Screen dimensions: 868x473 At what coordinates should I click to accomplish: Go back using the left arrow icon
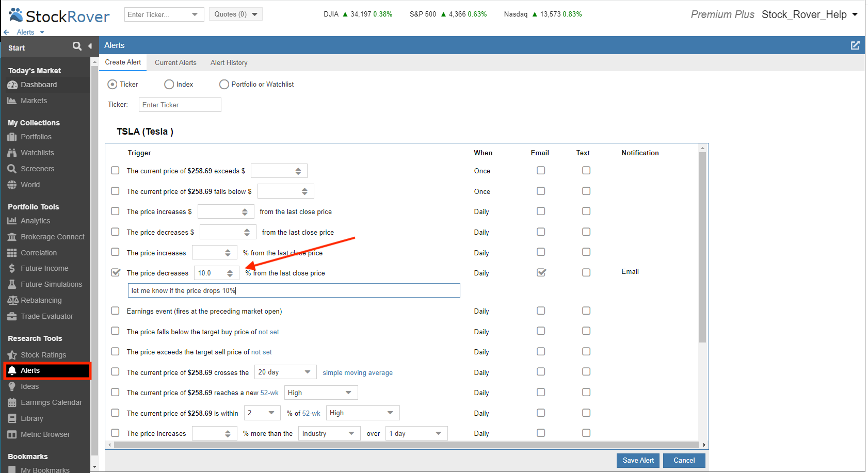coord(6,32)
